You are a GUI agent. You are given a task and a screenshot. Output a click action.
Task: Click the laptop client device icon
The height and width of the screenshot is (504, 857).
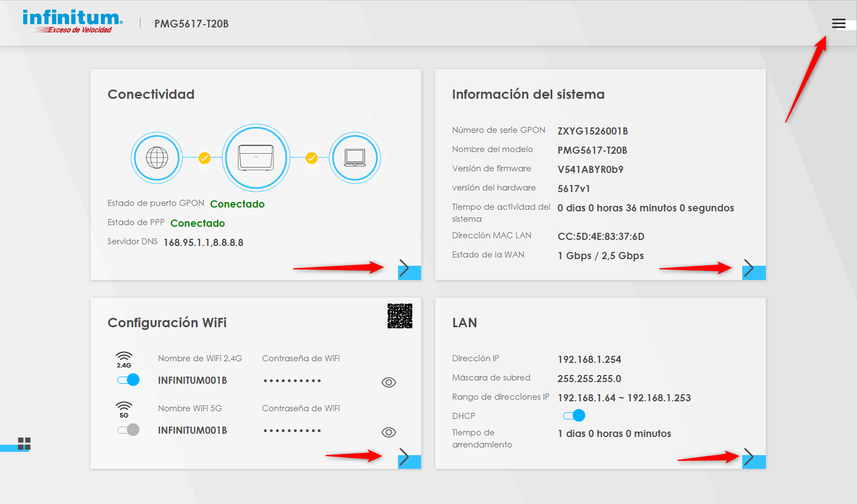pos(355,158)
